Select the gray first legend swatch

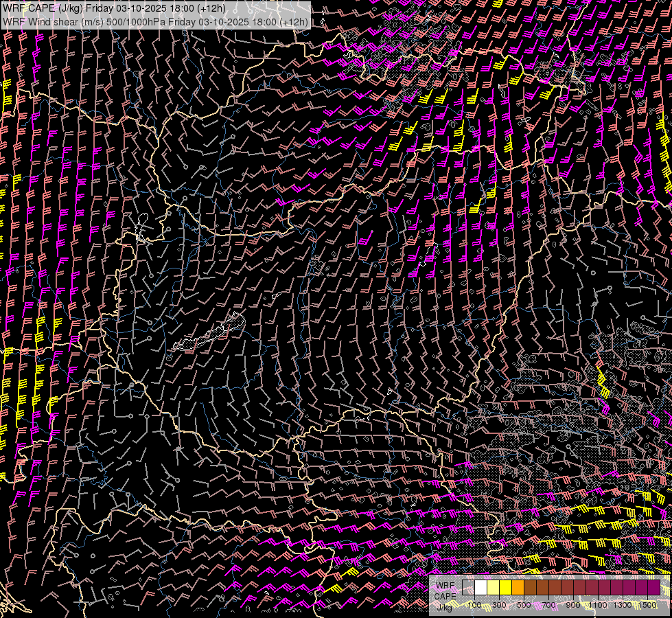pos(469,588)
